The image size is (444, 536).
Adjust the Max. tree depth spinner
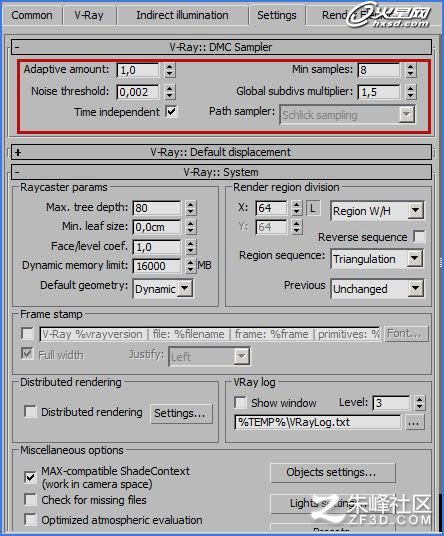coord(191,208)
